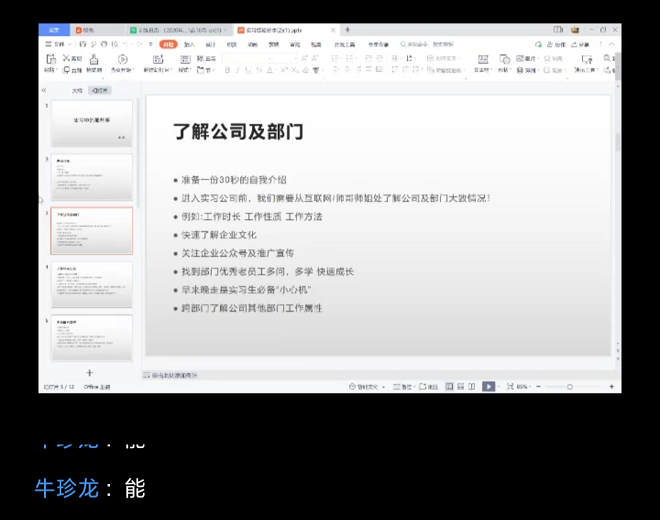
Task: Click the bold formatting icon in ribbon
Action: (227, 70)
